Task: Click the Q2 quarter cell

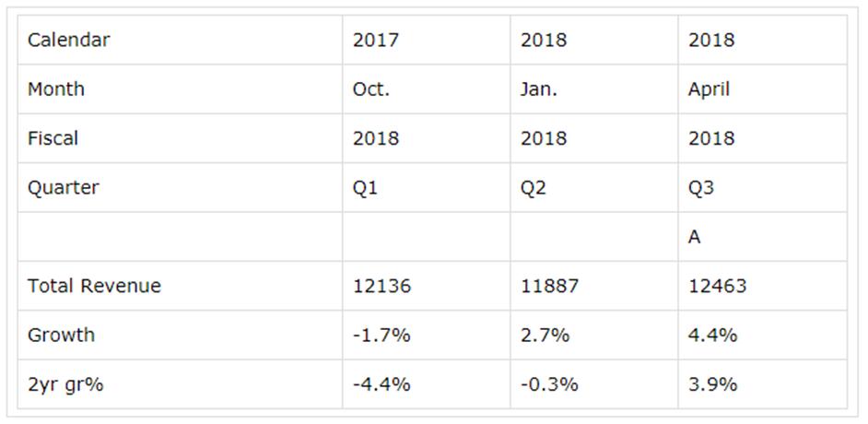Action: click(534, 188)
